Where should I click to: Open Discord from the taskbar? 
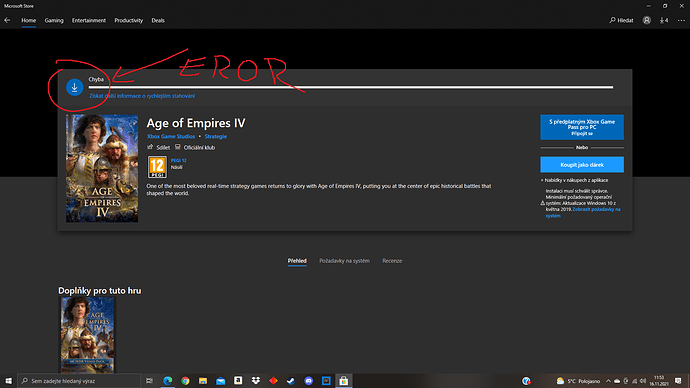(308, 381)
